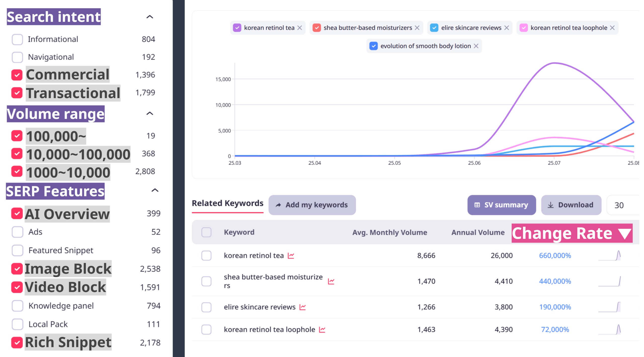Check the Featured Snippet filter
The width and height of the screenshot is (644, 357).
[17, 250]
